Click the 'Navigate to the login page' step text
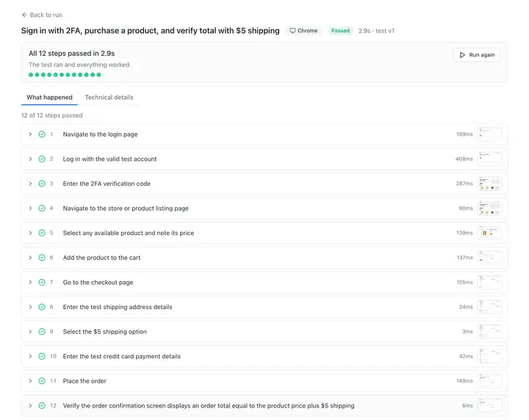This screenshot has width=529, height=420. [x=100, y=134]
